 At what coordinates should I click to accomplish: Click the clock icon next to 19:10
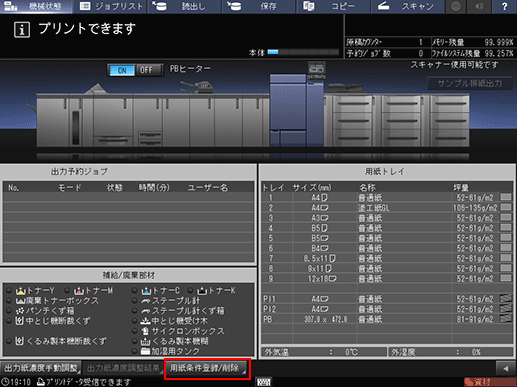[5, 382]
